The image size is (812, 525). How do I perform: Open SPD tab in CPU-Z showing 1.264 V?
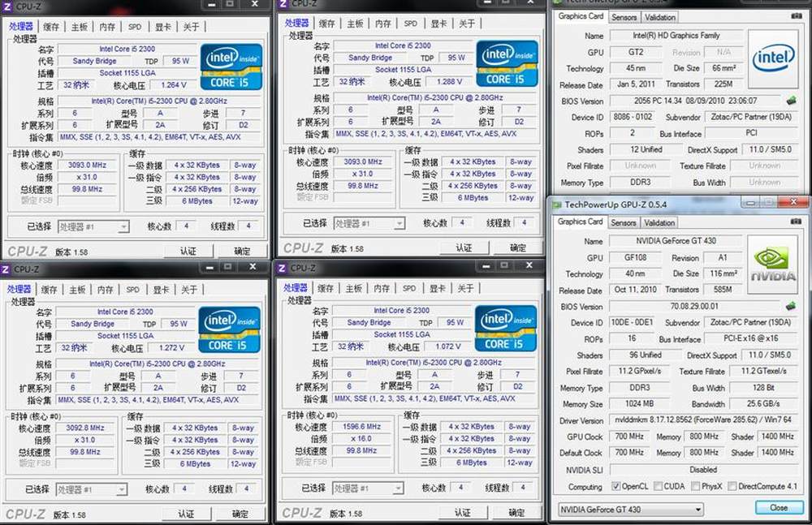[x=135, y=27]
